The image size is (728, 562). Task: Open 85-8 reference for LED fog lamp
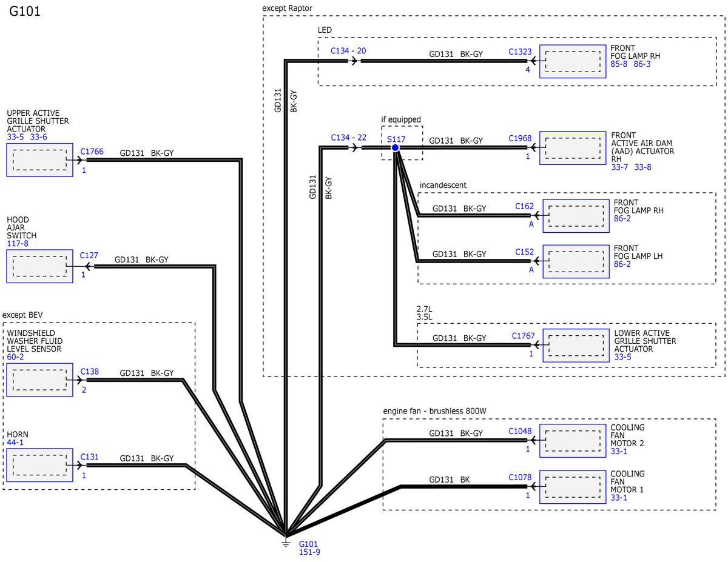pyautogui.click(x=620, y=64)
